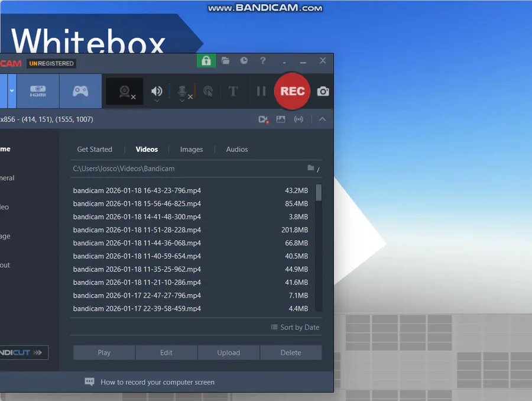Select HDMI device recording mode

[38, 91]
